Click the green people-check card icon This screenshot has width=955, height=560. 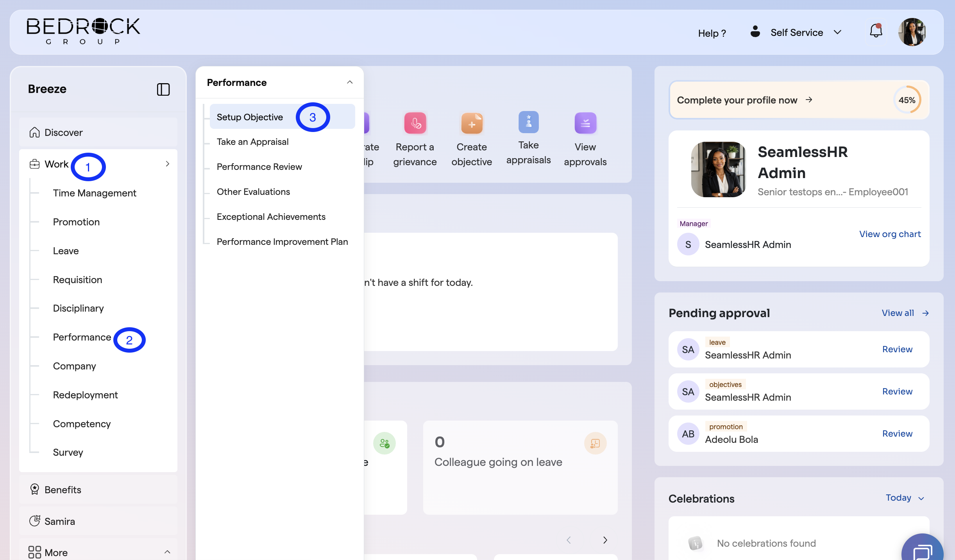click(384, 444)
